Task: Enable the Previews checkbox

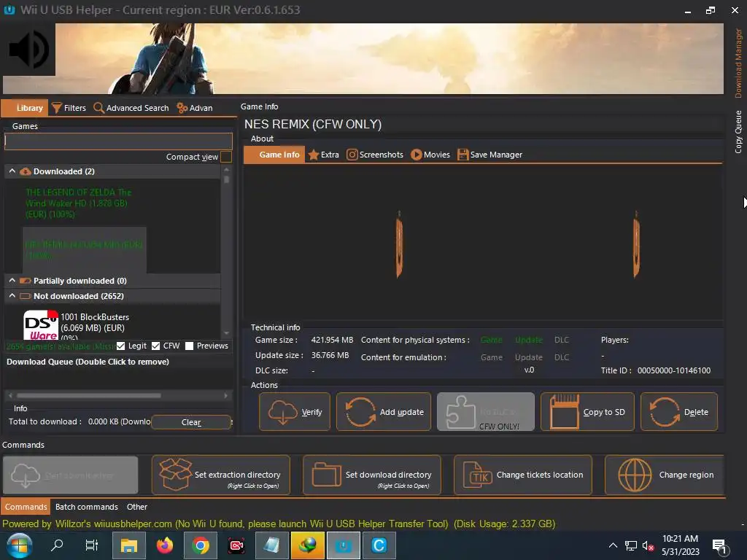Action: [x=189, y=346]
